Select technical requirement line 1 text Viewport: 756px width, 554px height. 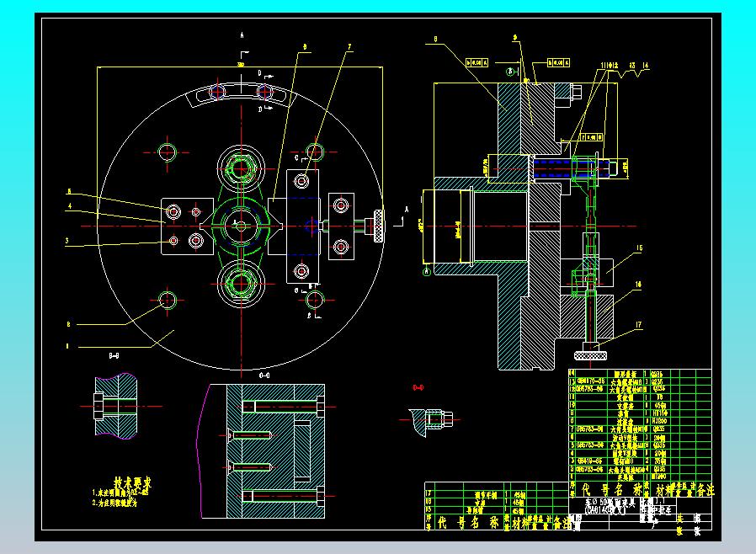coord(120,493)
